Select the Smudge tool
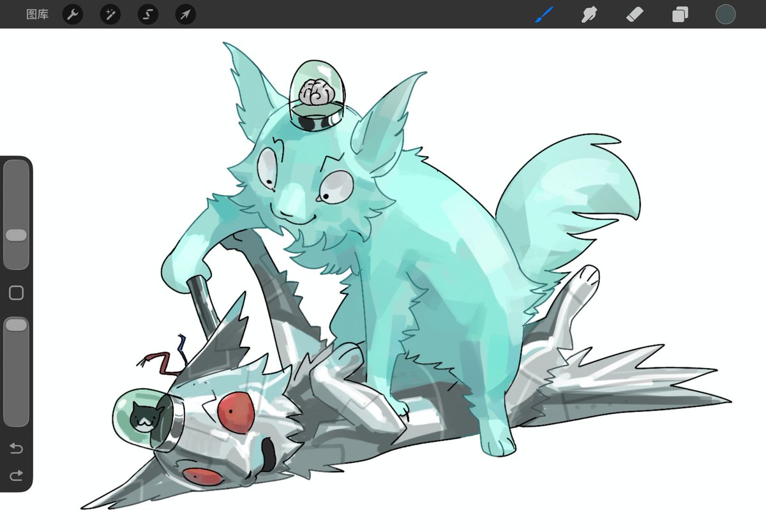Viewport: 766px width, 532px height. 589,14
